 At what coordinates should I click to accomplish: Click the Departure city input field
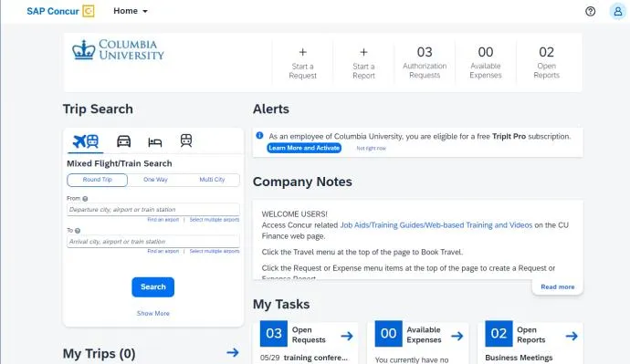coord(153,210)
